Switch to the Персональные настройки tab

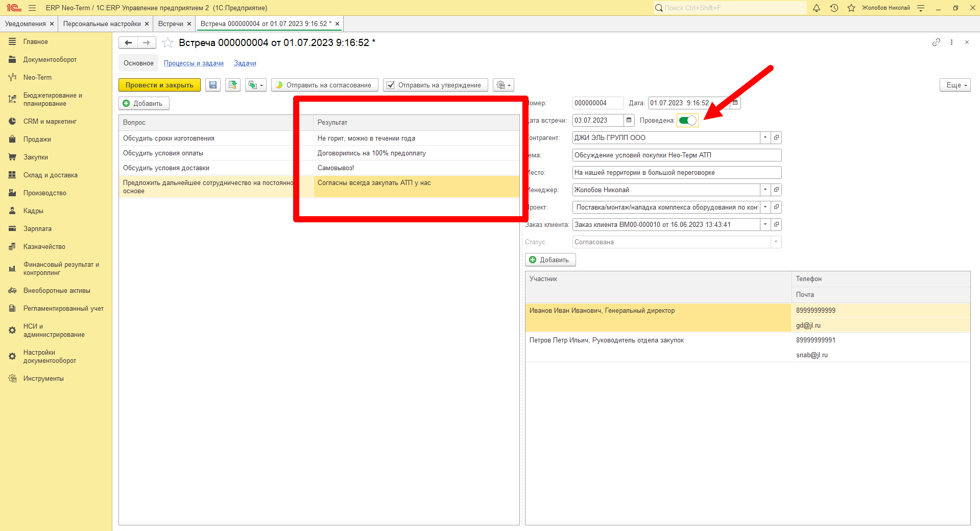point(102,24)
